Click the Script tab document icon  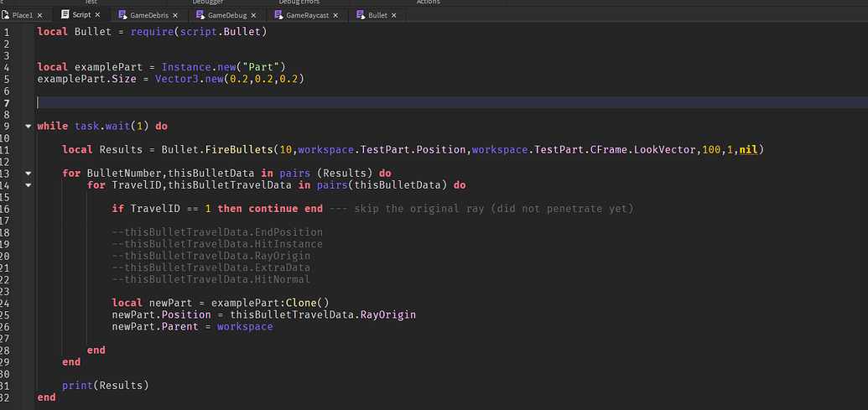point(65,15)
